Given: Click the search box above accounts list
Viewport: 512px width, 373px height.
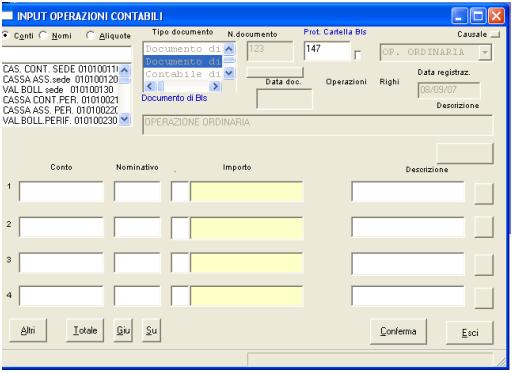Looking at the screenshot, I should coord(67,55).
